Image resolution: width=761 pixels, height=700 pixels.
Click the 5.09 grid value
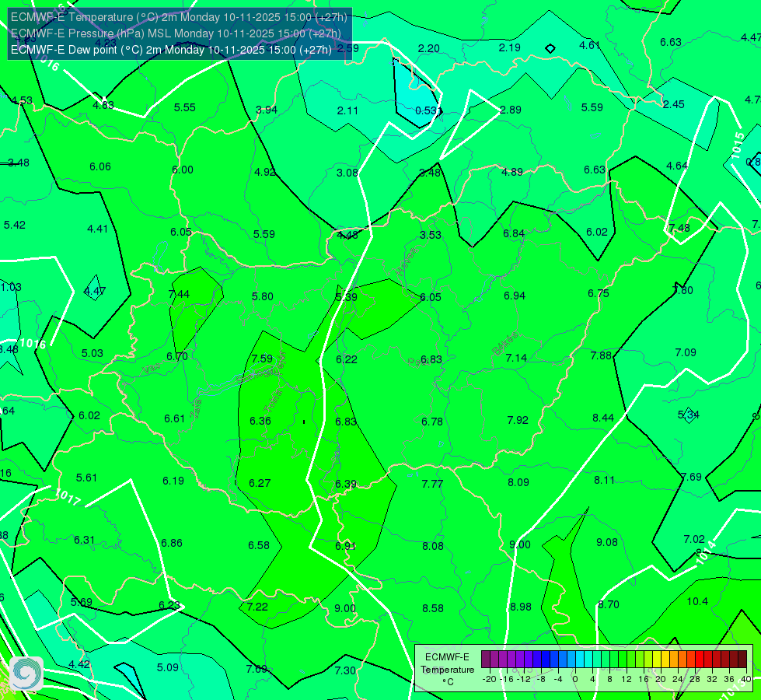point(168,667)
